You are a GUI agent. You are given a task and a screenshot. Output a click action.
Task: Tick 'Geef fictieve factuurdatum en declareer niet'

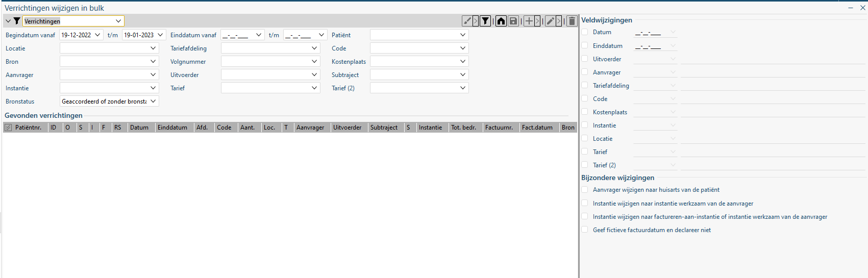click(x=585, y=230)
